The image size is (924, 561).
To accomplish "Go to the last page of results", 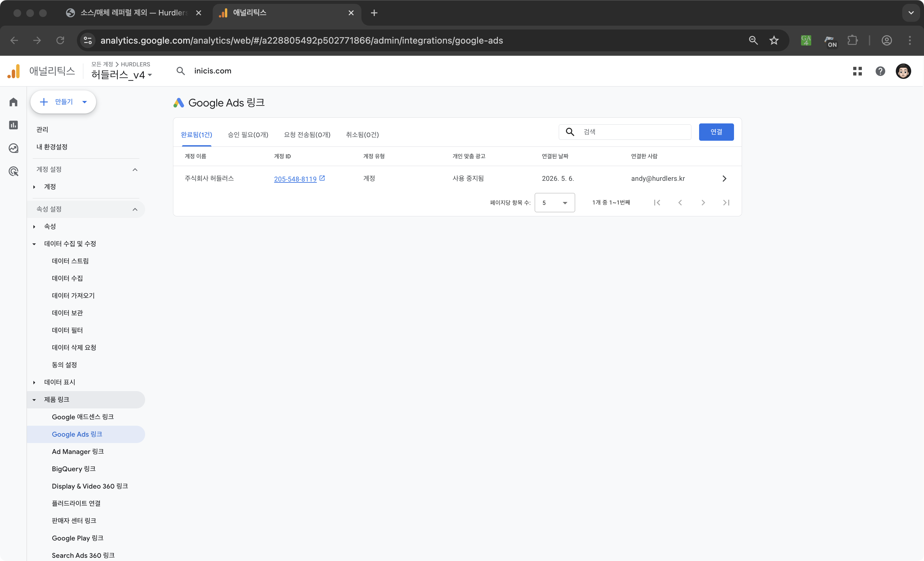I will click(x=726, y=203).
